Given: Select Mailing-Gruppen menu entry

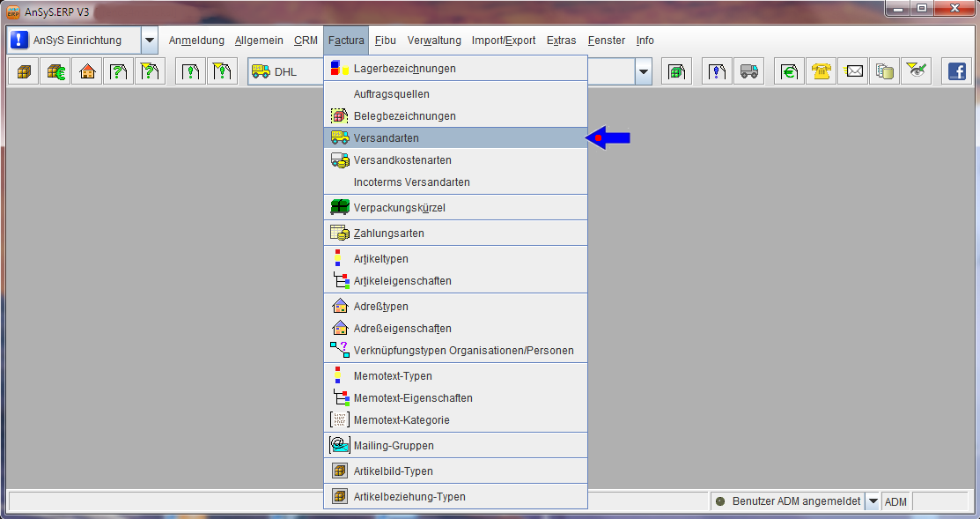Looking at the screenshot, I should pos(393,446).
